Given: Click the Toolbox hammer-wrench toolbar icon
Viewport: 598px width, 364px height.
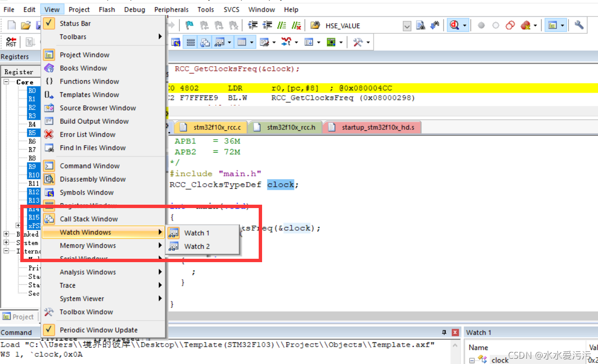Looking at the screenshot, I should click(358, 42).
